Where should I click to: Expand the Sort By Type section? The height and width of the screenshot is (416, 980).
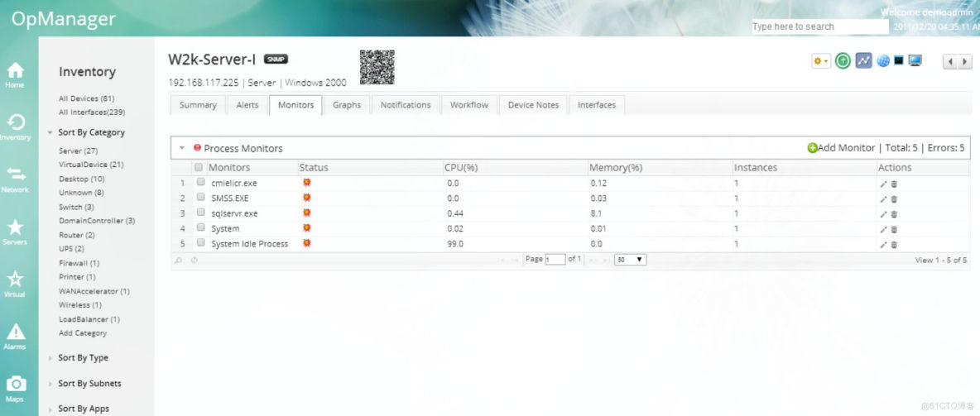(83, 358)
